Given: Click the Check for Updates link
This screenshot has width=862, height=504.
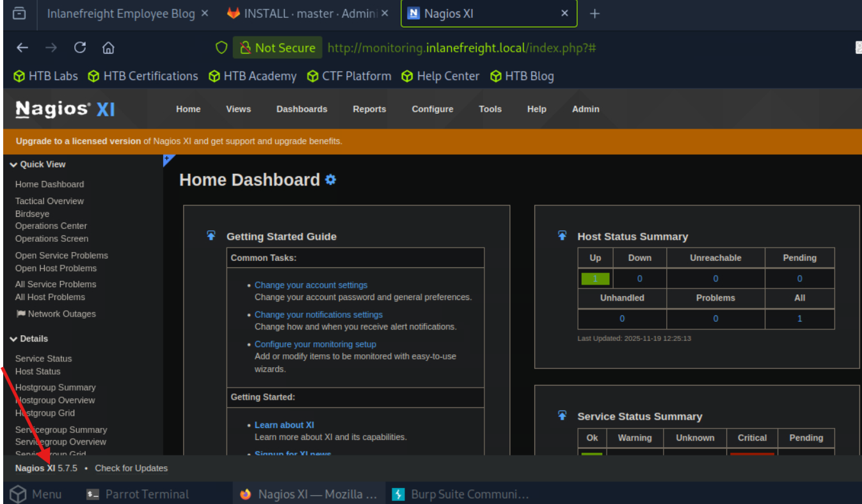Looking at the screenshot, I should point(131,468).
